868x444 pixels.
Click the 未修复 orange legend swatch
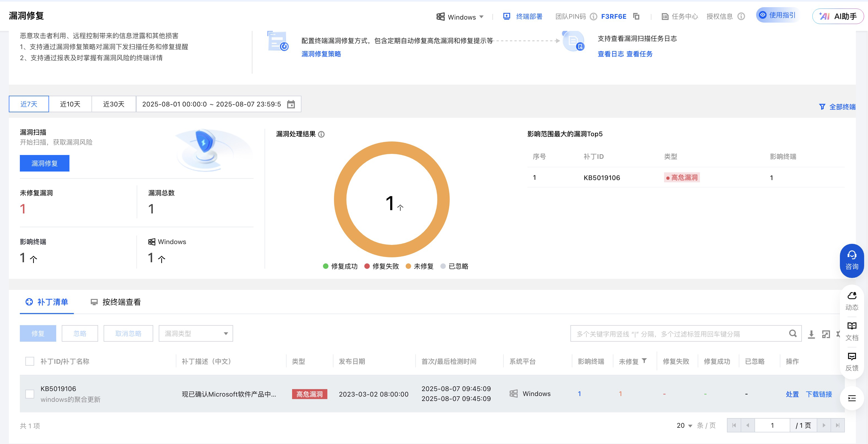click(x=408, y=266)
